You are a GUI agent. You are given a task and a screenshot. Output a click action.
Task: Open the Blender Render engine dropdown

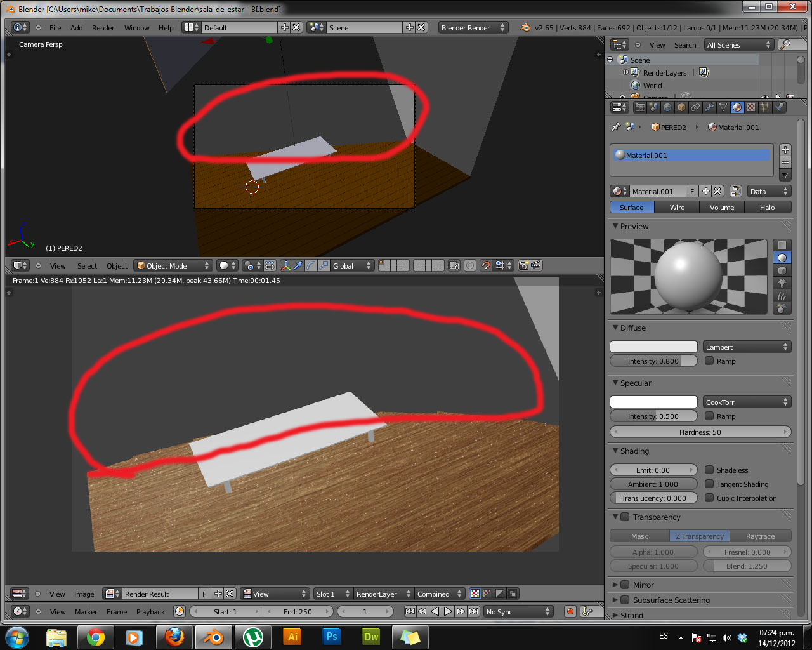point(473,27)
